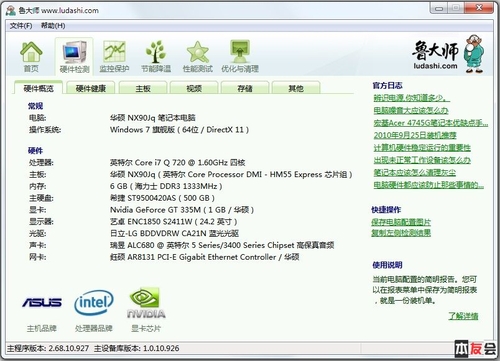Open the 节能降温 energy saving icon
The height and width of the screenshot is (361, 500).
click(x=156, y=56)
